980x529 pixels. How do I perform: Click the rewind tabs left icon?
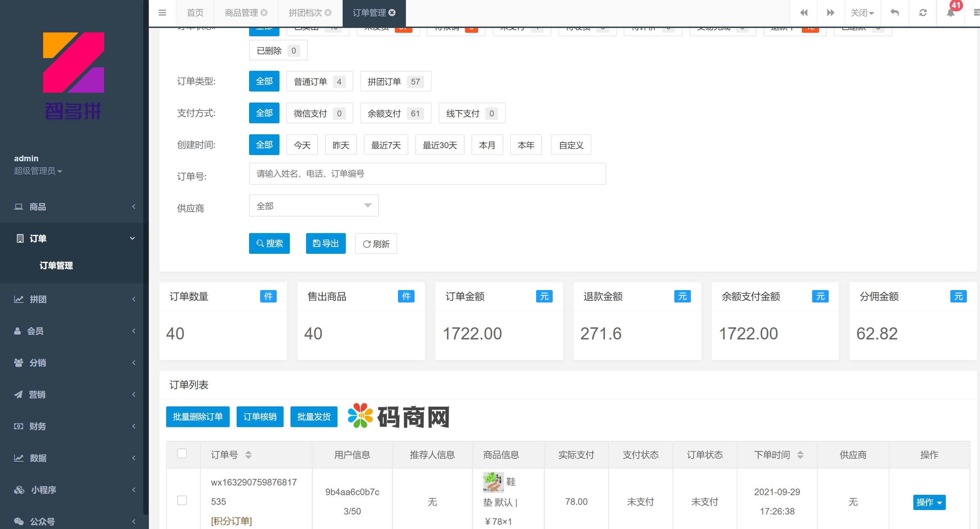click(x=803, y=12)
